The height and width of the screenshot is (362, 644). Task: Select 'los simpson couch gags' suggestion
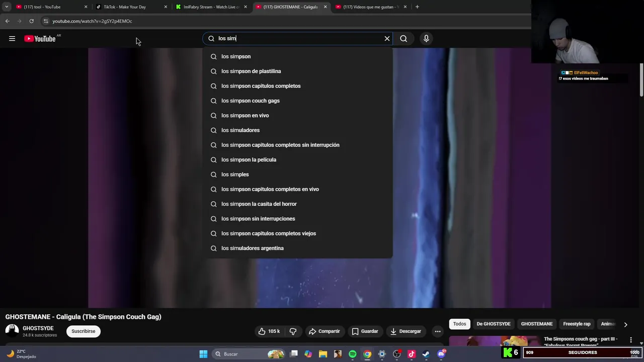point(297,101)
